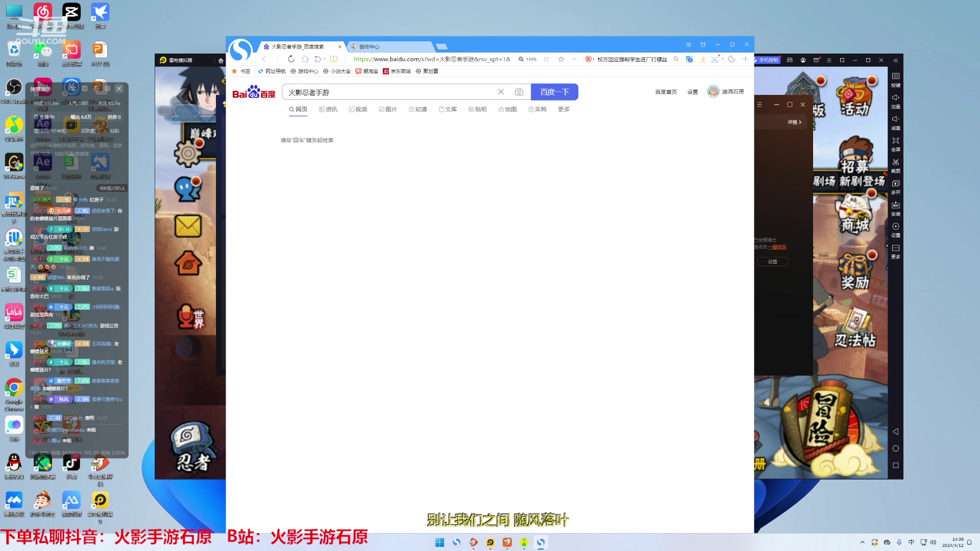Viewport: 980px width, 551px height.
Task: Select the 图片 images search tab
Action: [388, 109]
